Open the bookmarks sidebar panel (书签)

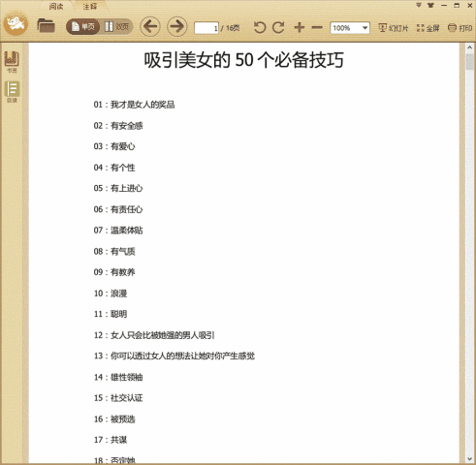[x=12, y=62]
